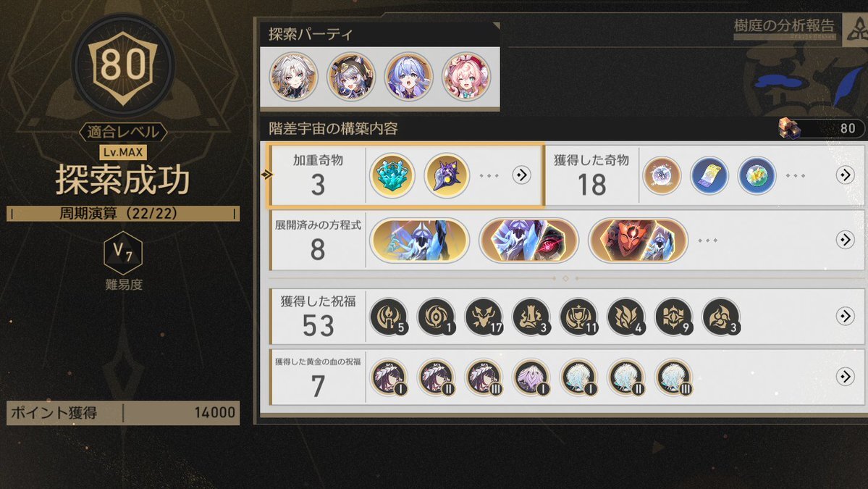
Task: Select the first golden-framed equation icon
Action: pyautogui.click(x=420, y=241)
